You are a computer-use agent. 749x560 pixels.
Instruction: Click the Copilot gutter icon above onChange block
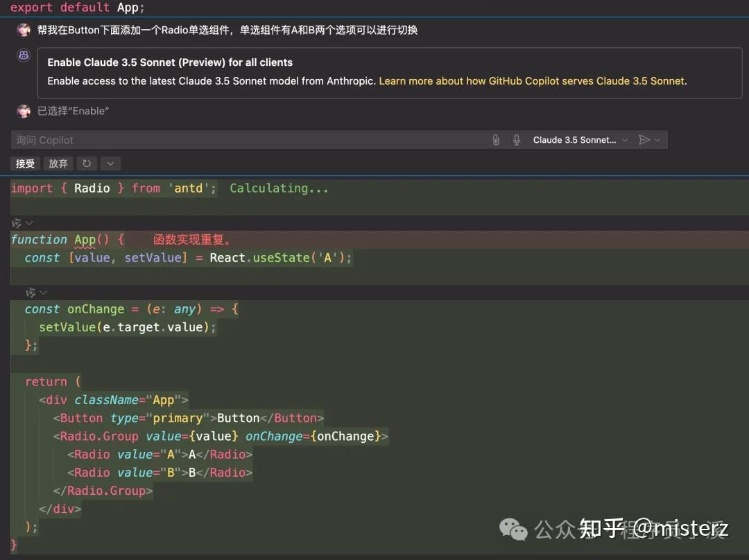31,292
